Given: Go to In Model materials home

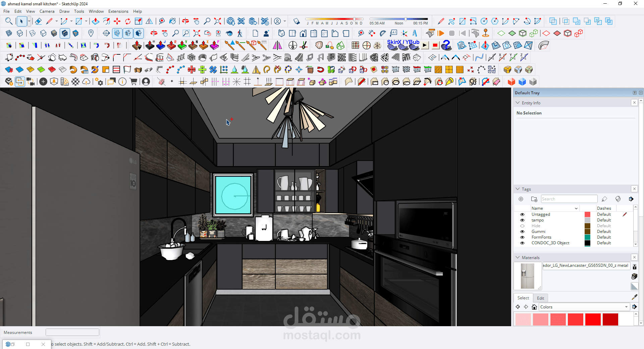Looking at the screenshot, I should [x=534, y=307].
